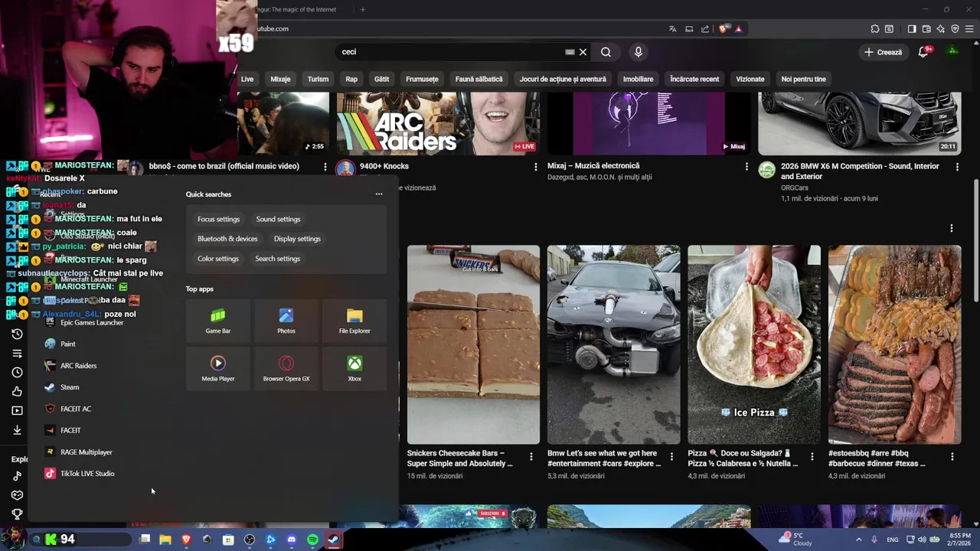Select the Faună sălbatică filter chip
The image size is (980, 551).
(479, 79)
